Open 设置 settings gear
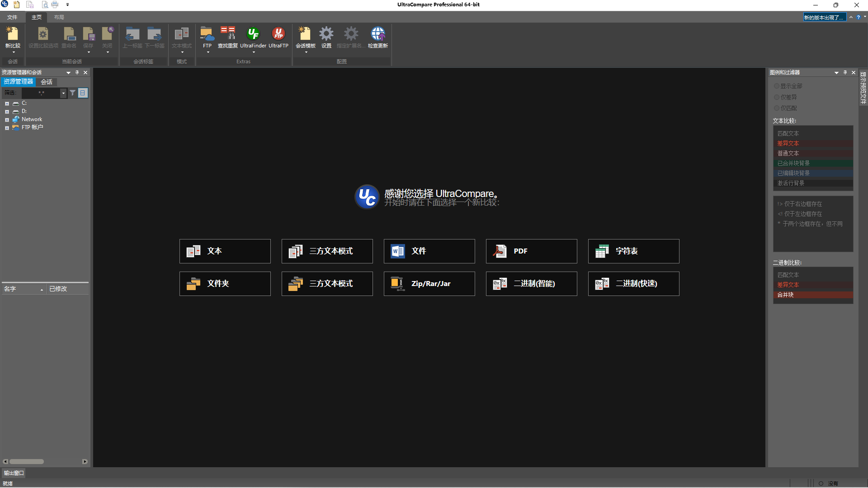This screenshot has width=868, height=488. (x=326, y=34)
